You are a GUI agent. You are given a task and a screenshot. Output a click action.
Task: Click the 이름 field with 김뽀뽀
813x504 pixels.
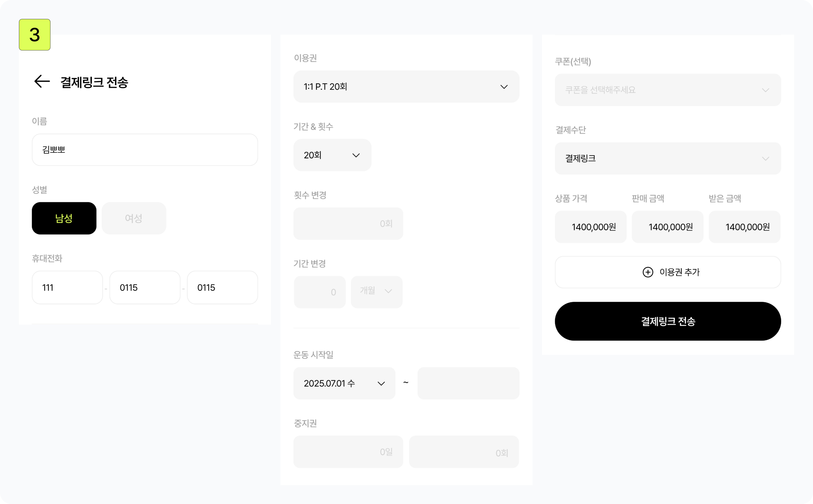click(x=145, y=150)
